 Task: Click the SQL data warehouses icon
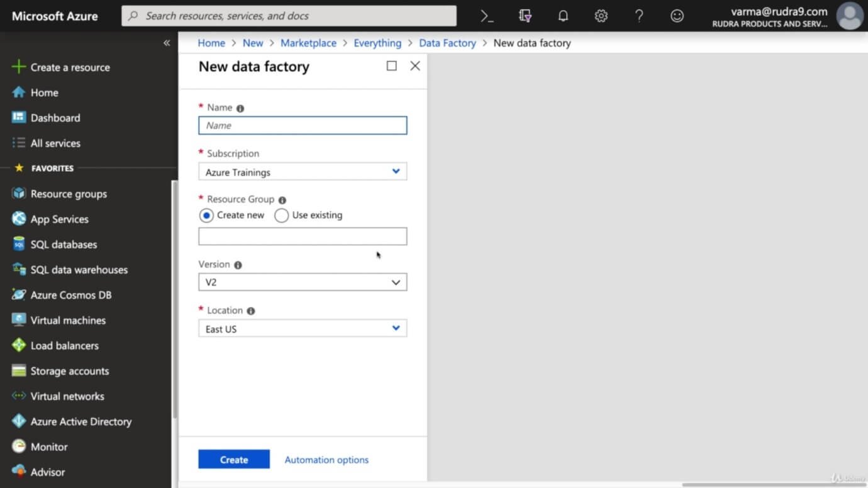point(19,269)
